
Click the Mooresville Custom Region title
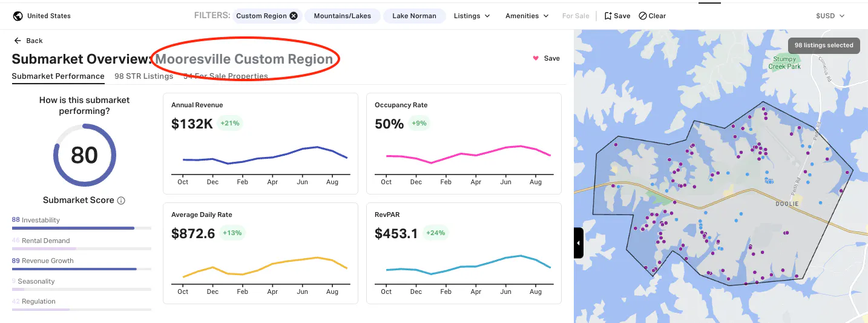[x=244, y=59]
